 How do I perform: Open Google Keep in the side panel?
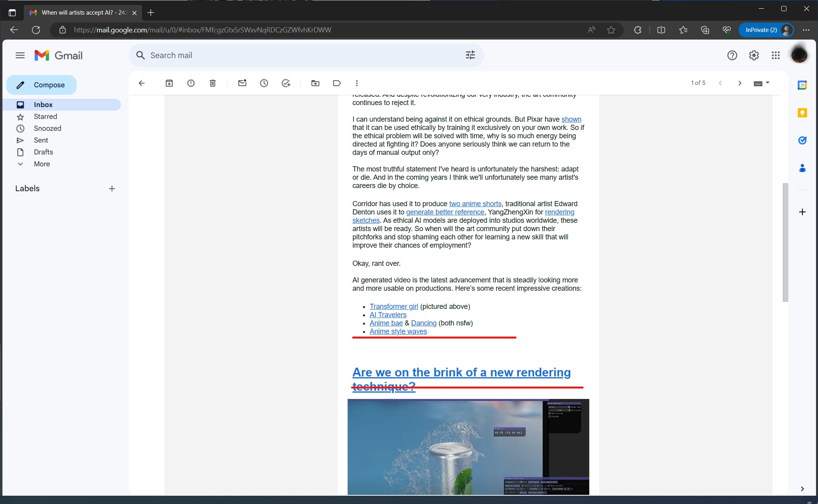802,113
